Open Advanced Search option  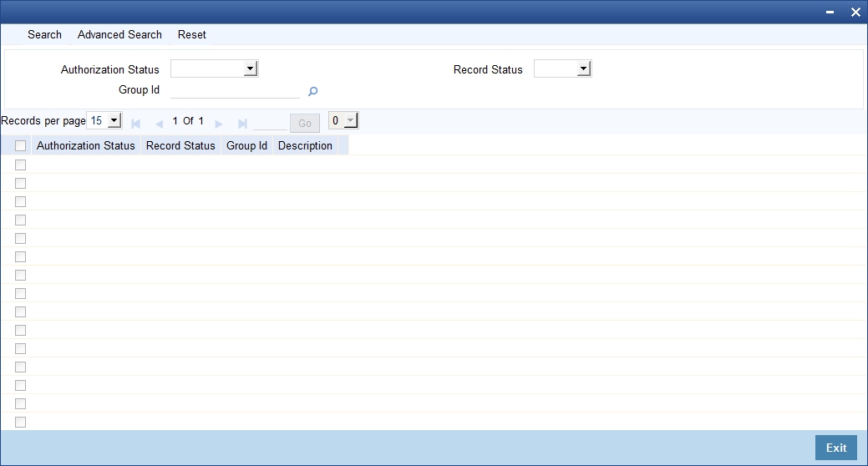tap(119, 34)
